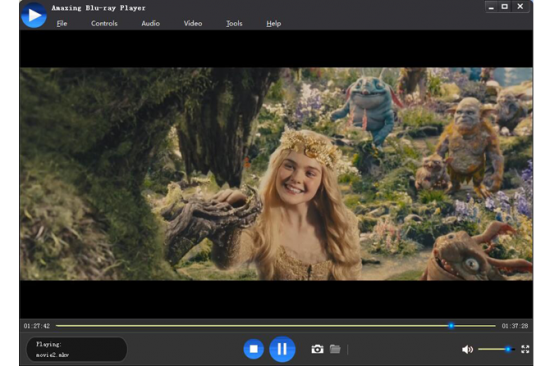Screen dimensions: 550x366
Task: Expand the Video menu
Action: [x=193, y=24]
